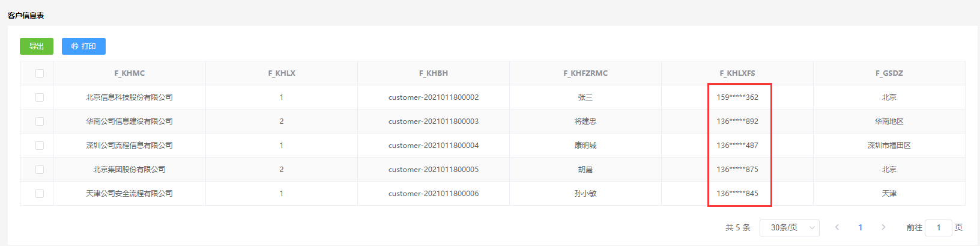Click customer-2021011800002 cell
The height and width of the screenshot is (246, 980).
pyautogui.click(x=434, y=97)
